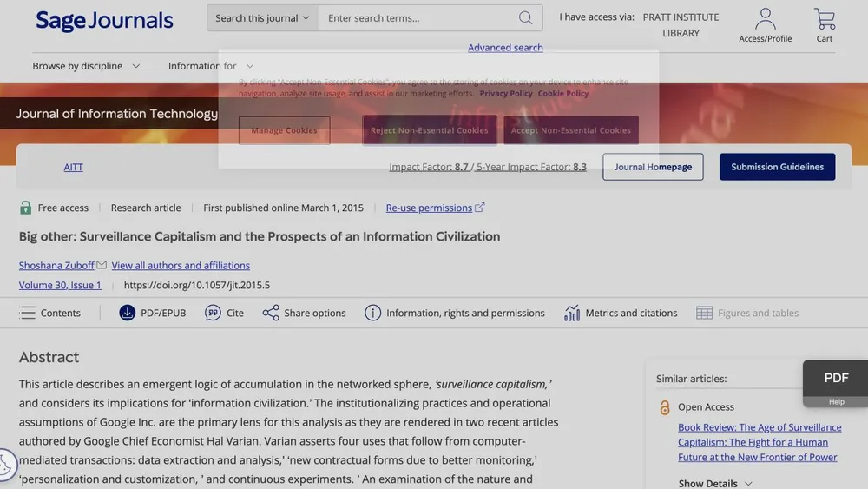The height and width of the screenshot is (489, 868).
Task: Click the PDF/EPUB download icon
Action: tap(128, 313)
